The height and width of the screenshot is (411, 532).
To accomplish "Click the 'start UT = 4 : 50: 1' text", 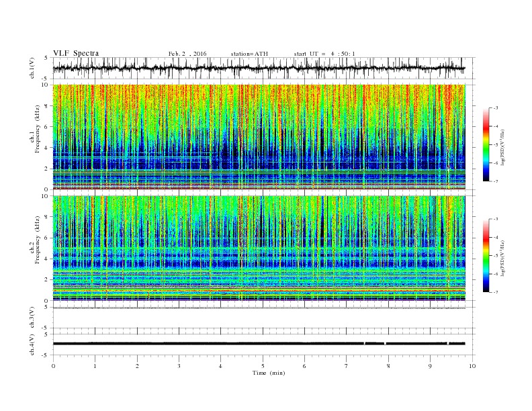I will pos(324,54).
